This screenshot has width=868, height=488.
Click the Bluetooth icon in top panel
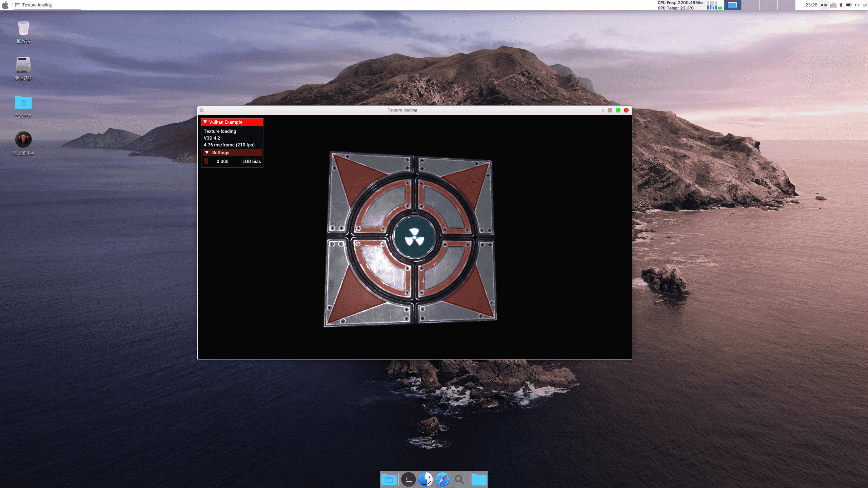click(841, 5)
